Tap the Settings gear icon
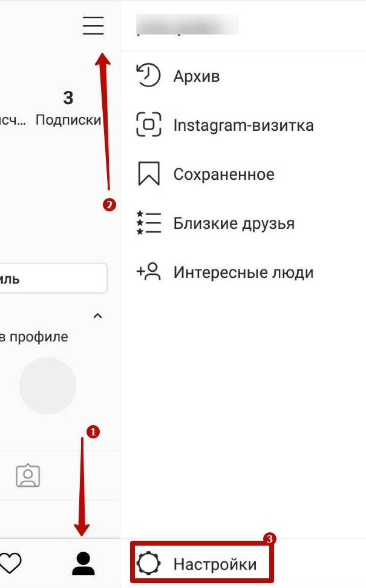Image resolution: width=366 pixels, height=588 pixels. (x=148, y=564)
